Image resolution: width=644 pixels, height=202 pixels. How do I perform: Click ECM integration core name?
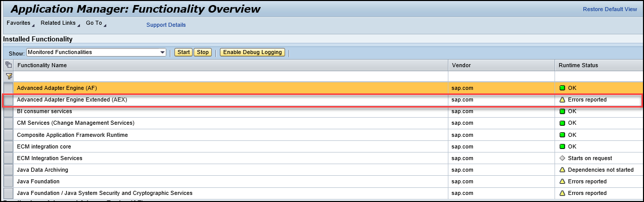44,146
